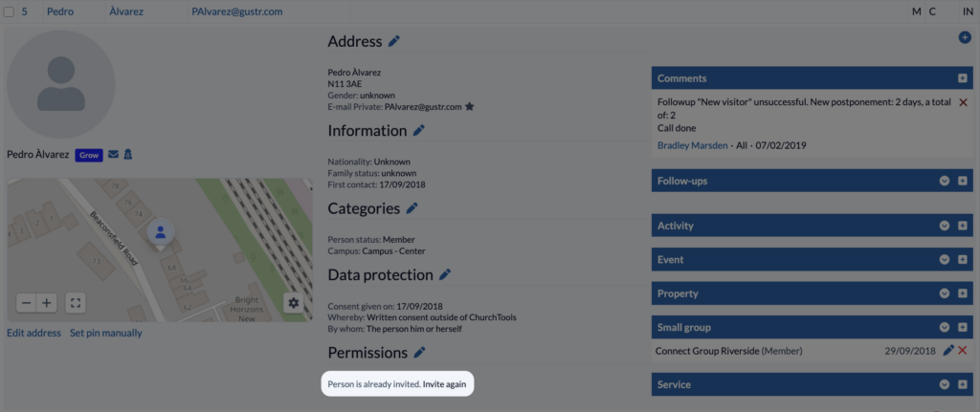This screenshot has width=980, height=412.
Task: Click the Invite again link
Action: coord(444,384)
